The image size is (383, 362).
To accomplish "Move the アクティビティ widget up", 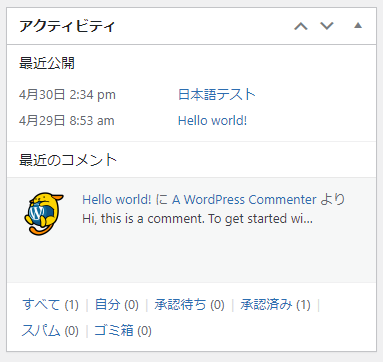I will 301,26.
